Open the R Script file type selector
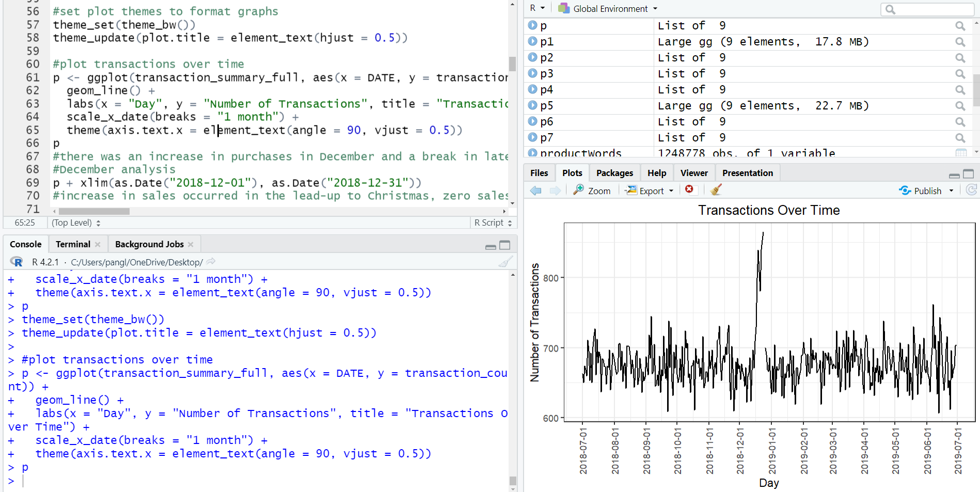 493,223
